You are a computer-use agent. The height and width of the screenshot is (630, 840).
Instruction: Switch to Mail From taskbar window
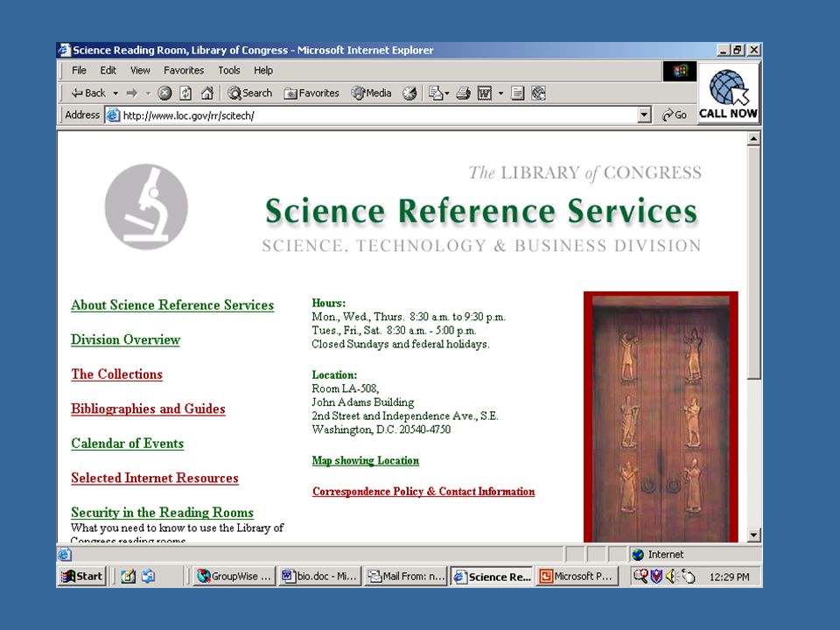click(406, 577)
